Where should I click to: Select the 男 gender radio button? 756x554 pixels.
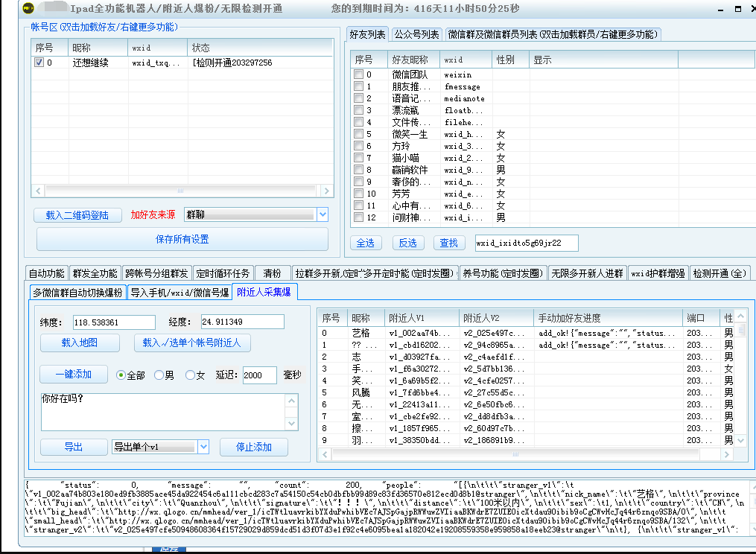(x=159, y=375)
